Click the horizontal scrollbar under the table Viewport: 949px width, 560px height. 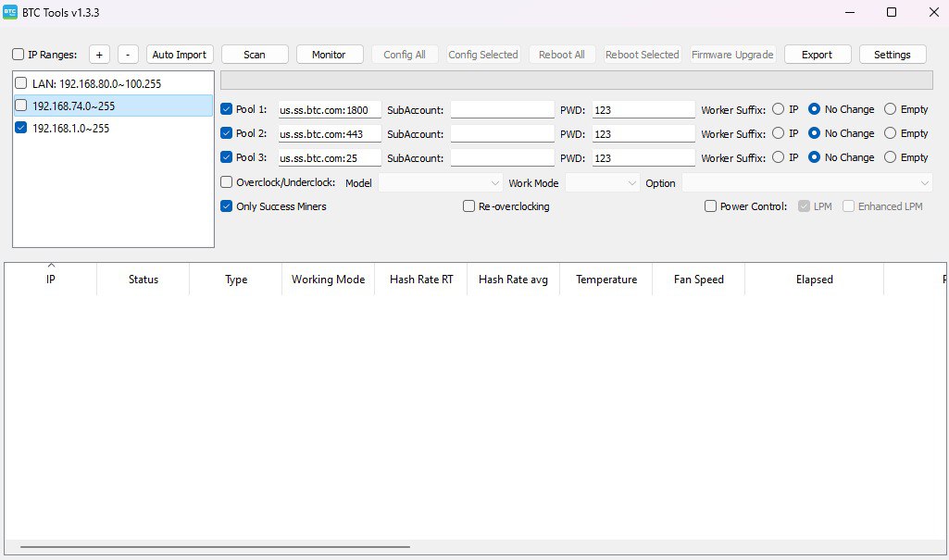215,546
